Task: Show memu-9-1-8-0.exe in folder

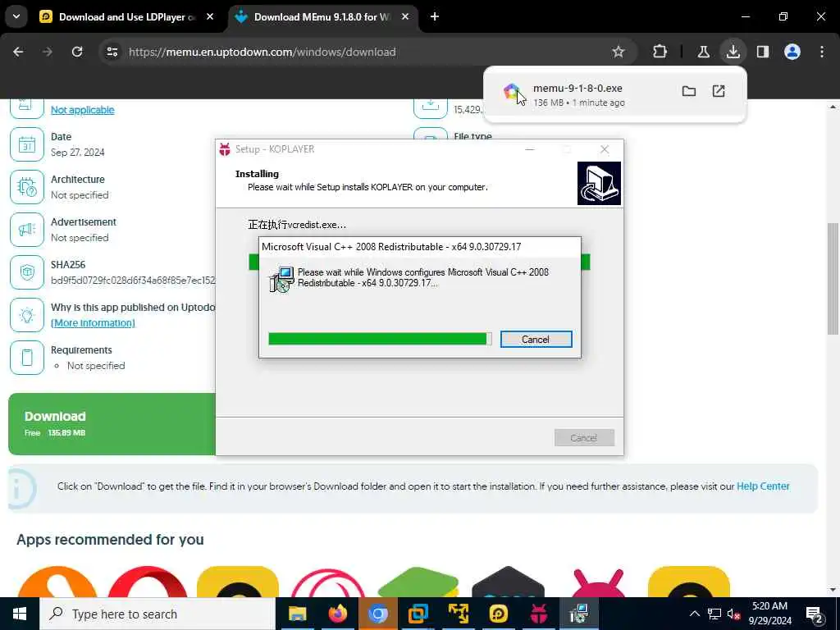Action: (x=689, y=91)
